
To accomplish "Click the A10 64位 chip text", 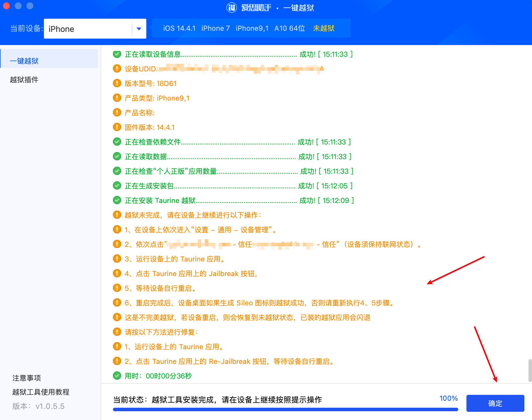I will [x=290, y=28].
